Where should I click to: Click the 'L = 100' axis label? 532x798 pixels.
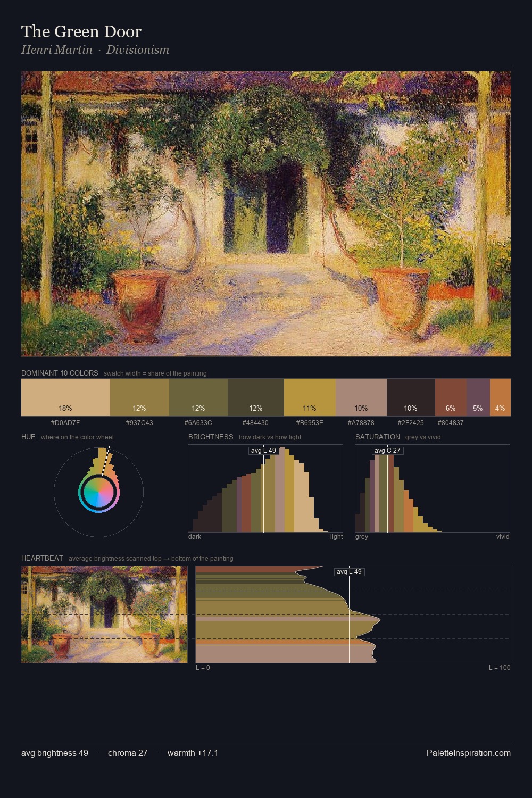point(500,668)
